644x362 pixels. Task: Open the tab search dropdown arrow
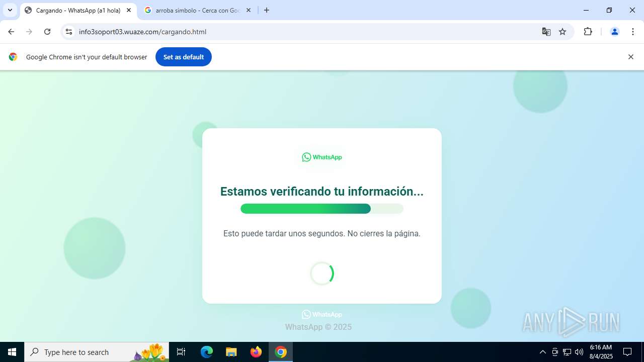click(x=10, y=10)
